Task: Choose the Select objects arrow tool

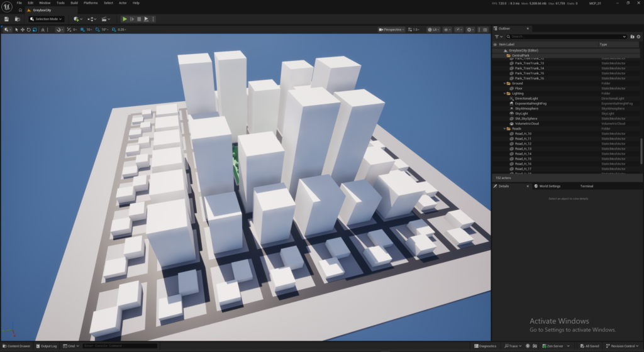Action: point(16,30)
